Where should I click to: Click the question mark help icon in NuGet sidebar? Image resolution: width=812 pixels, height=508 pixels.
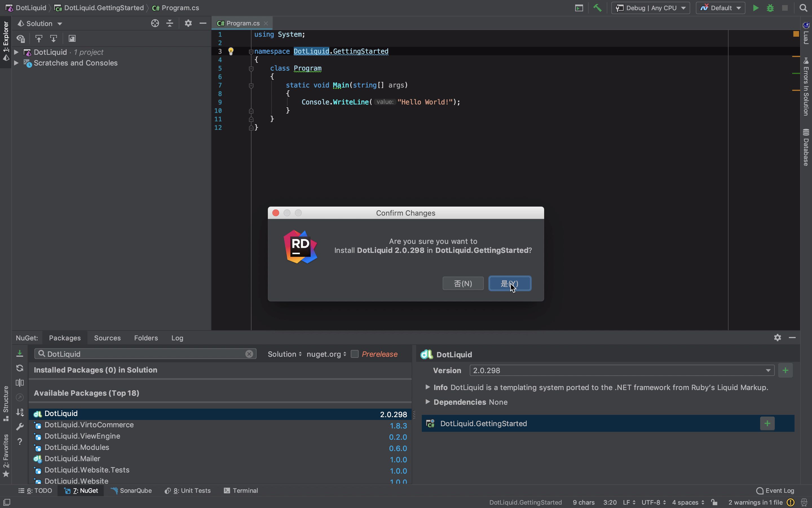point(20,441)
